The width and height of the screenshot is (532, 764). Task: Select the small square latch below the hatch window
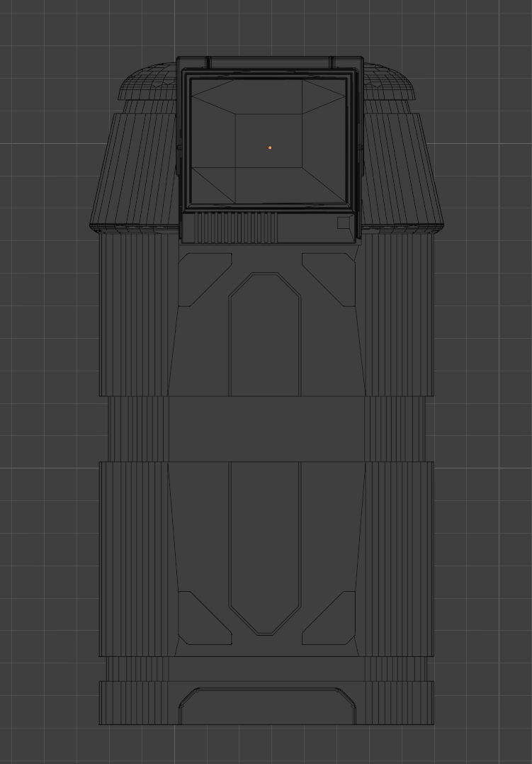343,223
